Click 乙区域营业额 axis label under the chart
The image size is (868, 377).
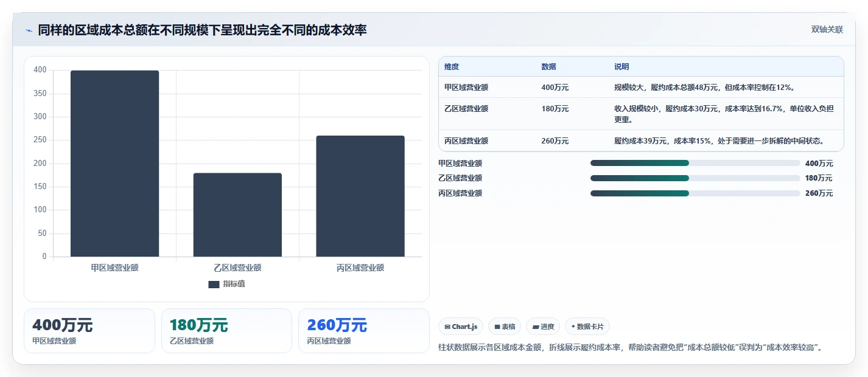237,268
